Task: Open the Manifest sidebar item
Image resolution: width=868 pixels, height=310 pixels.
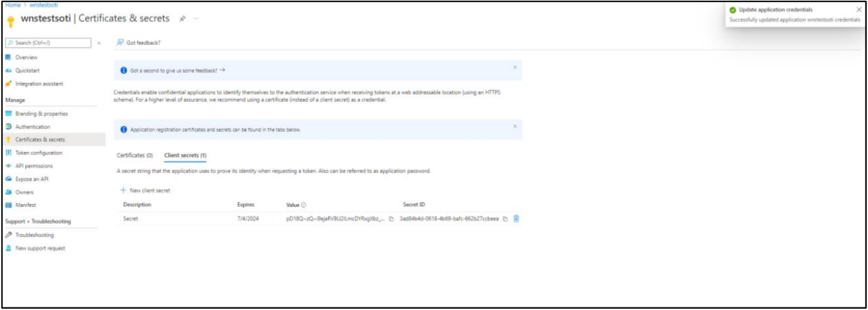Action: 26,205
